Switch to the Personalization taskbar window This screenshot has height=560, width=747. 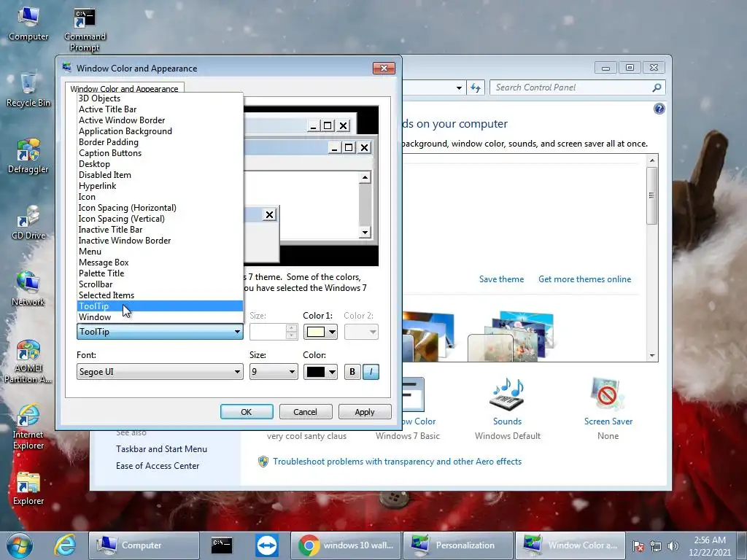(x=457, y=545)
